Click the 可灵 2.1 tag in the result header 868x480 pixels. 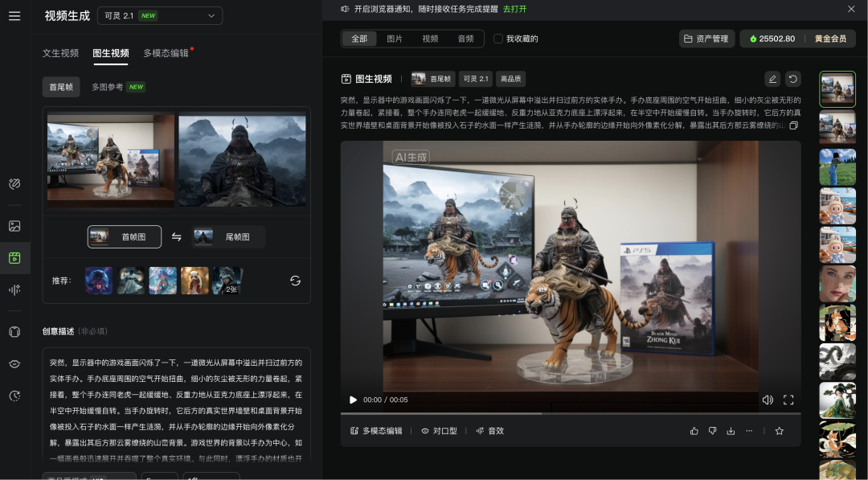476,79
